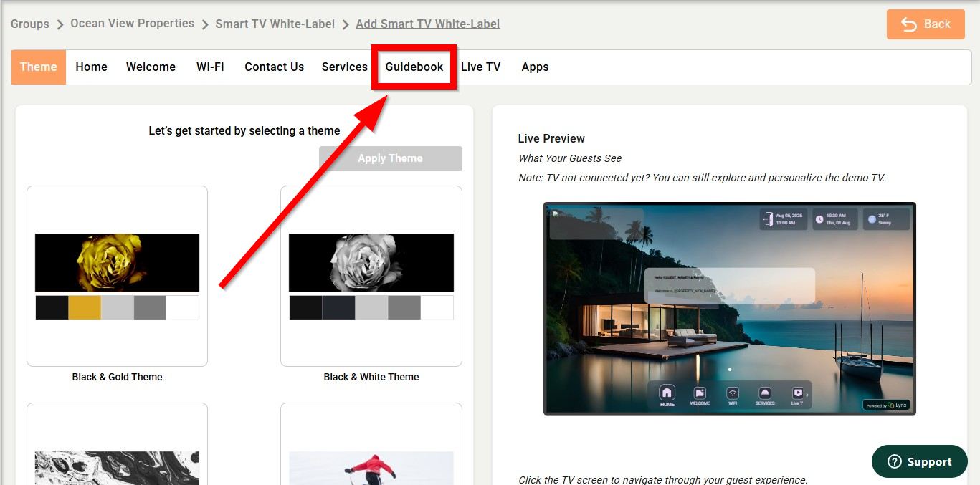
Task: Choose the skier theme card
Action: [371, 444]
